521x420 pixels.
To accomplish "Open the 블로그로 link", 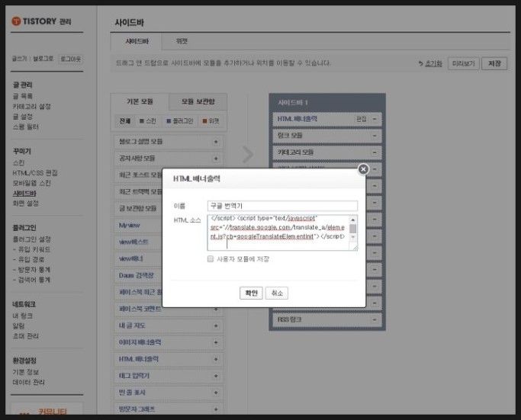I will [x=43, y=59].
